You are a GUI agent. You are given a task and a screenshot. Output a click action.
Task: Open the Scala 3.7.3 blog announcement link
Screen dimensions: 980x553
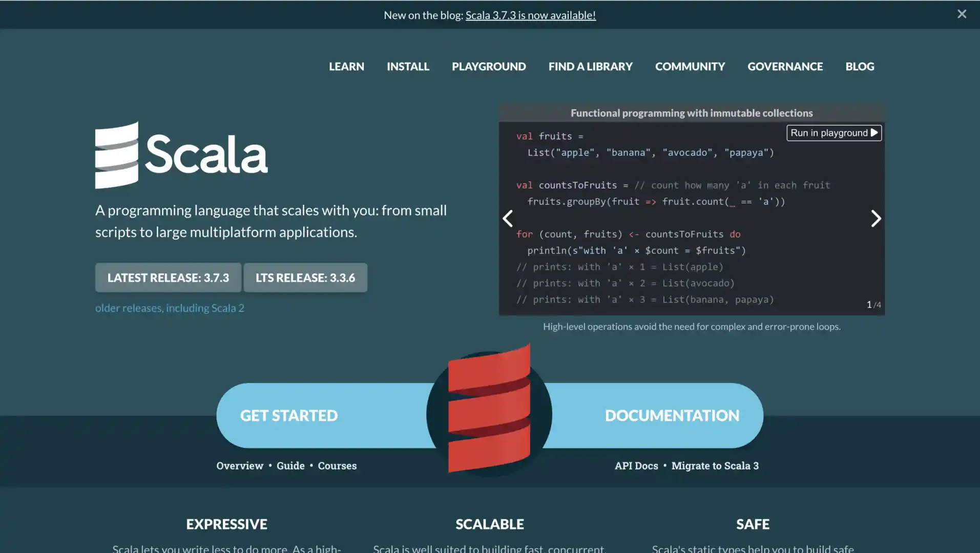tap(530, 15)
